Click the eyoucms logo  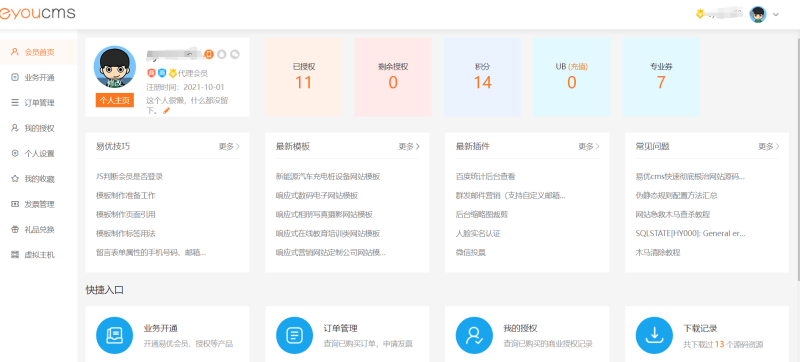(37, 14)
